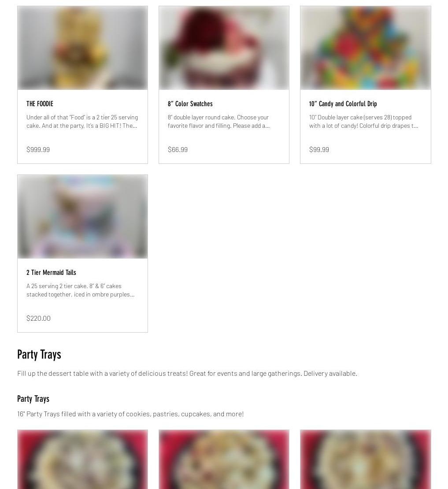Click the 8" Color Swatches cake photo
448x489 pixels.
click(x=224, y=48)
